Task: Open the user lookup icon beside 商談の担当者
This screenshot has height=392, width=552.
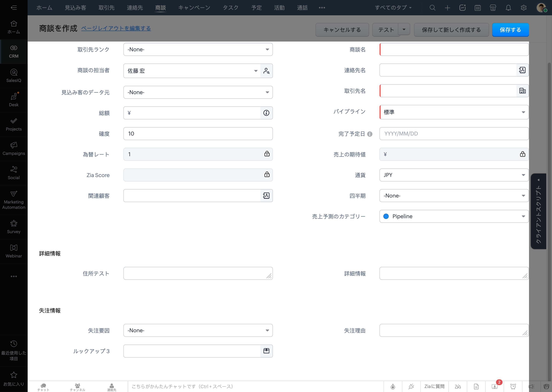Action: [x=266, y=71]
